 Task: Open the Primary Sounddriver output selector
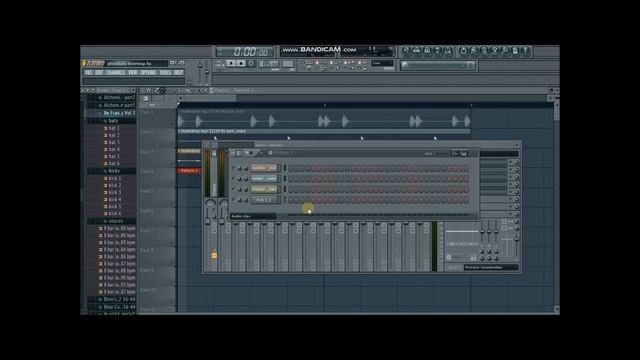click(491, 268)
